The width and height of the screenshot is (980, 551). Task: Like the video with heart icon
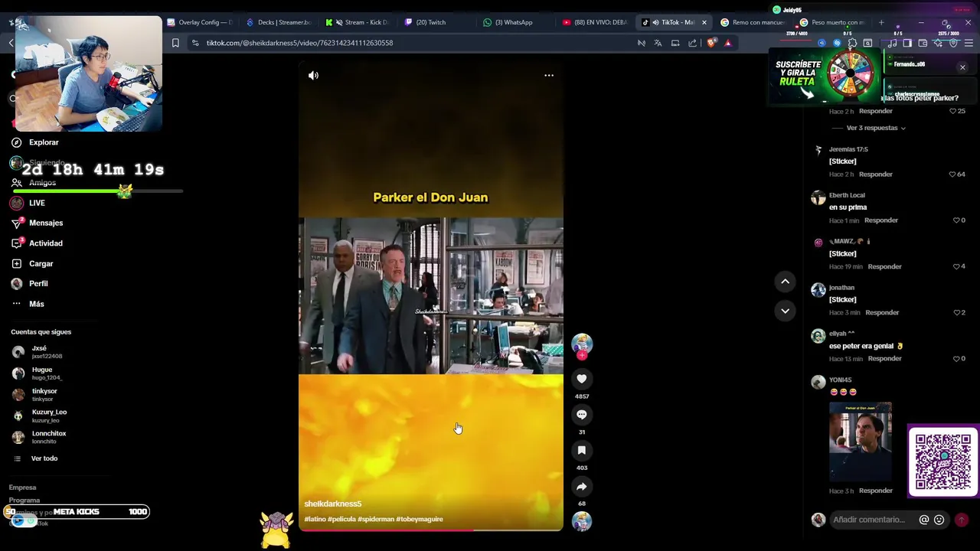click(x=582, y=379)
